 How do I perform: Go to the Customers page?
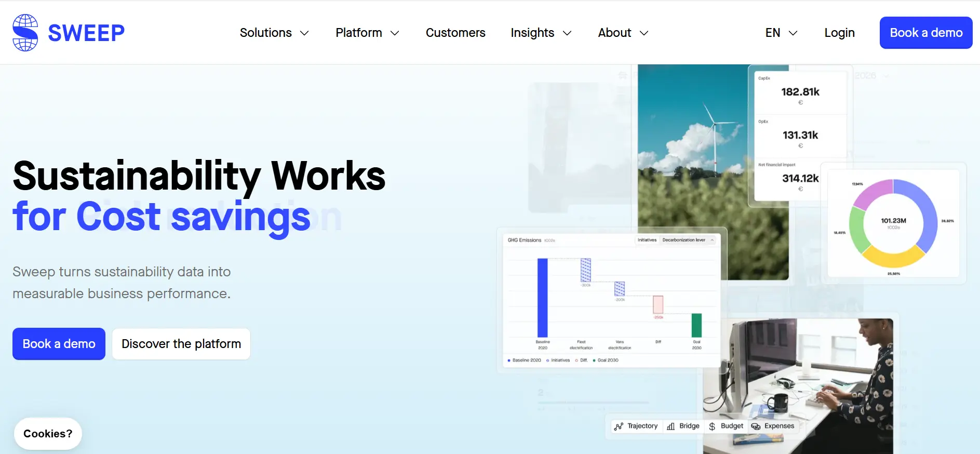455,33
